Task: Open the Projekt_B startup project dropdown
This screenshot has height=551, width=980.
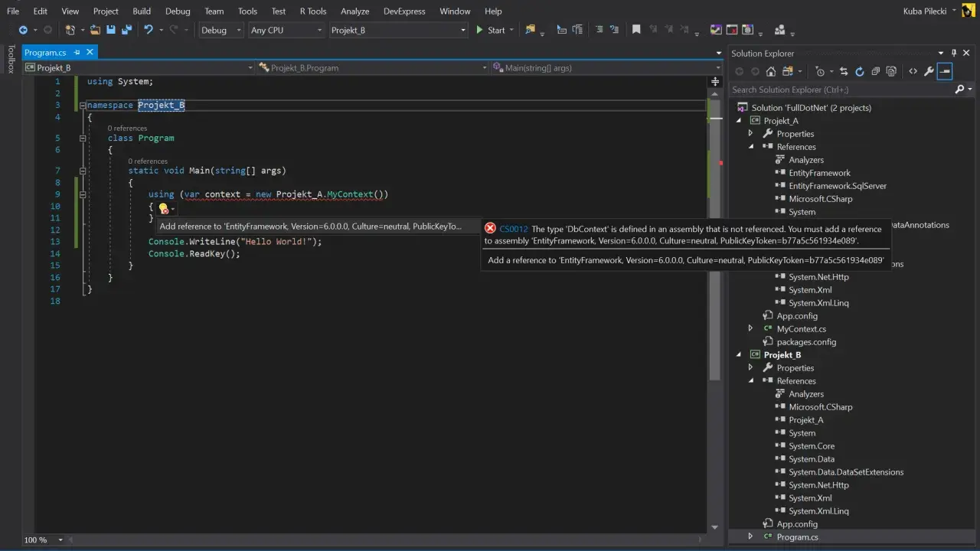Action: point(398,30)
